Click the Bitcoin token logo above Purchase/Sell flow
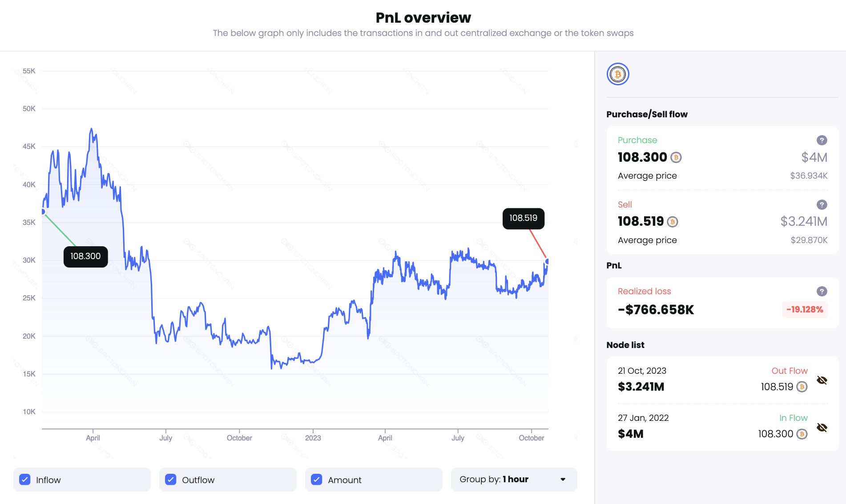The image size is (846, 504). 618,74
